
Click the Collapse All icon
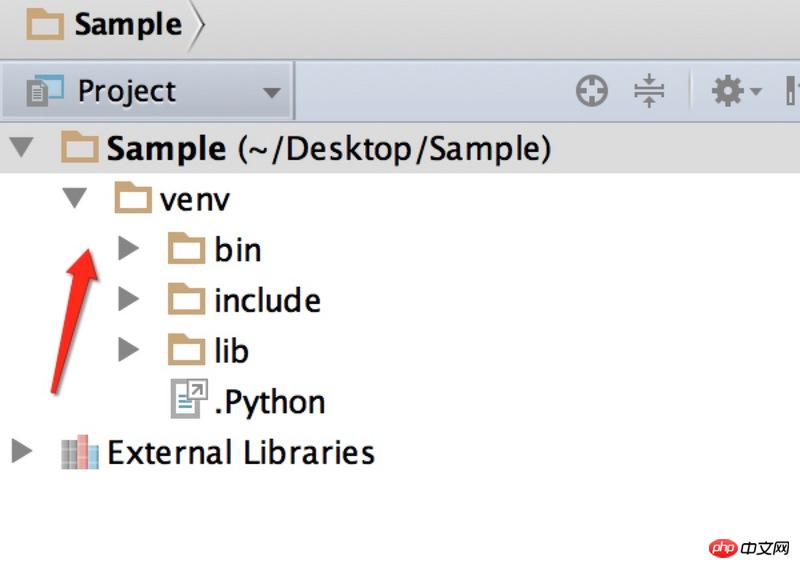[649, 92]
